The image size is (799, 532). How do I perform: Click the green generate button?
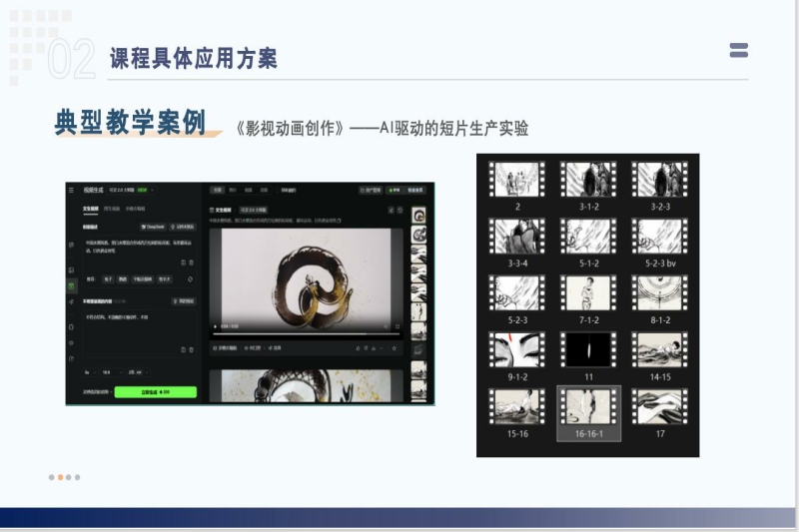[x=154, y=392]
